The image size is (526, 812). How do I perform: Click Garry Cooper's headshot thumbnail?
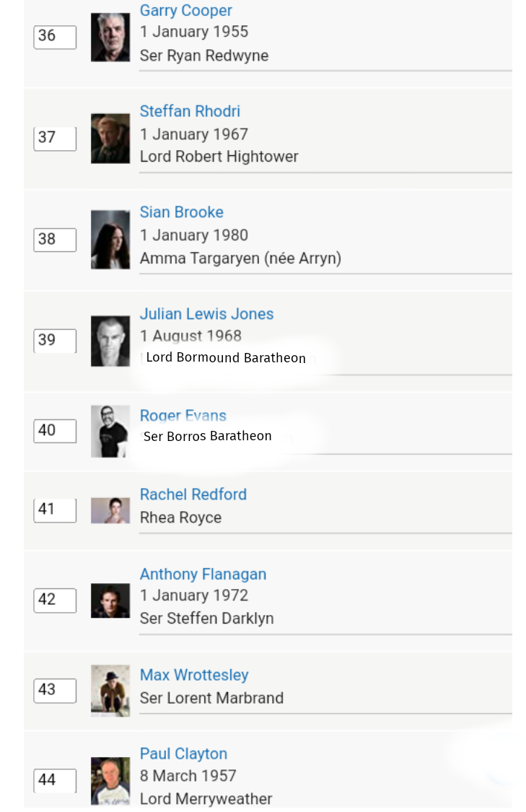[x=110, y=38]
